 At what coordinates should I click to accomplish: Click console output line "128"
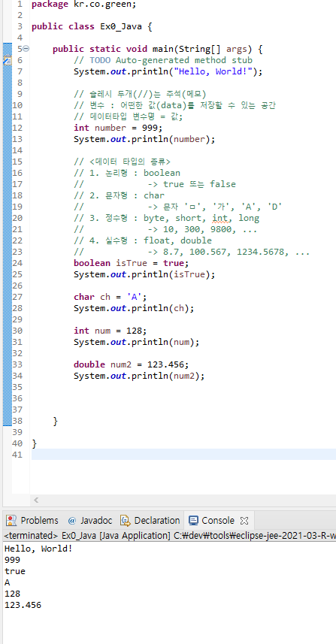pyautogui.click(x=12, y=594)
